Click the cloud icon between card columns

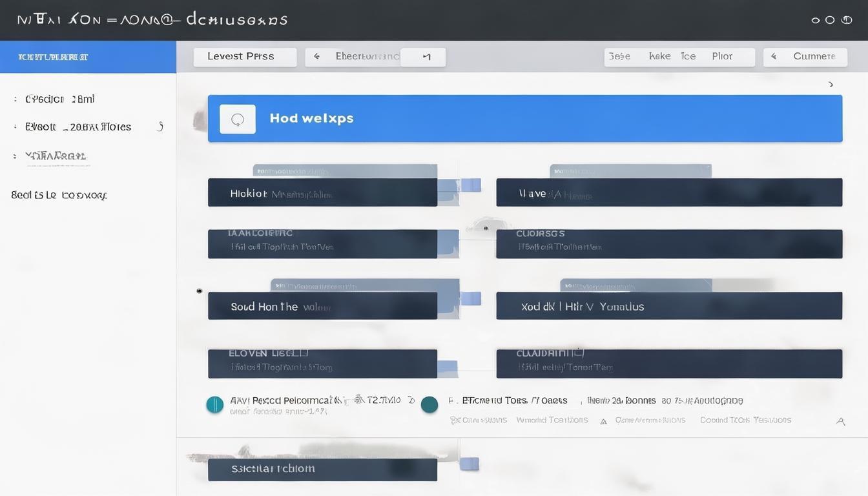(485, 226)
